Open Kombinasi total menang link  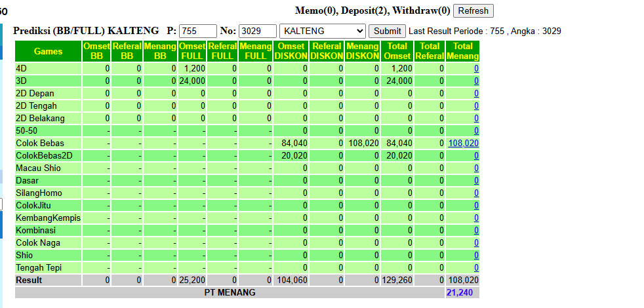(476, 231)
